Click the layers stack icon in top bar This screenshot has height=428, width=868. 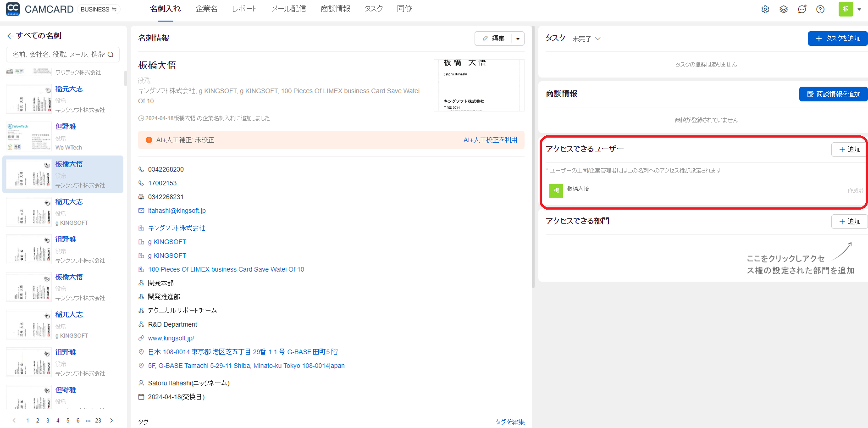pyautogui.click(x=784, y=9)
